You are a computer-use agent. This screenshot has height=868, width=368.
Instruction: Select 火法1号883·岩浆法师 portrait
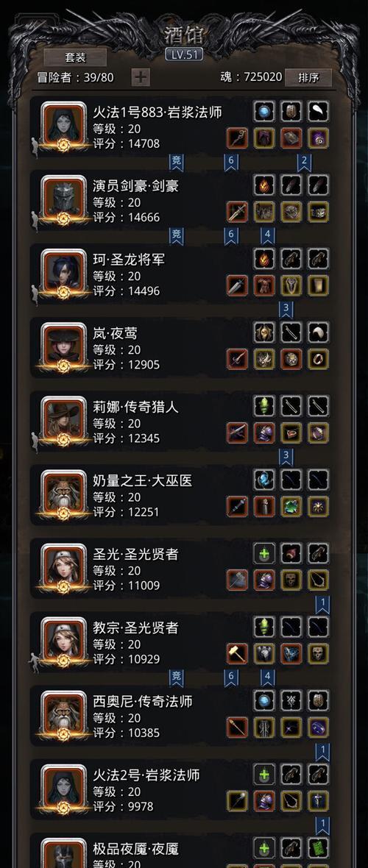(64, 126)
